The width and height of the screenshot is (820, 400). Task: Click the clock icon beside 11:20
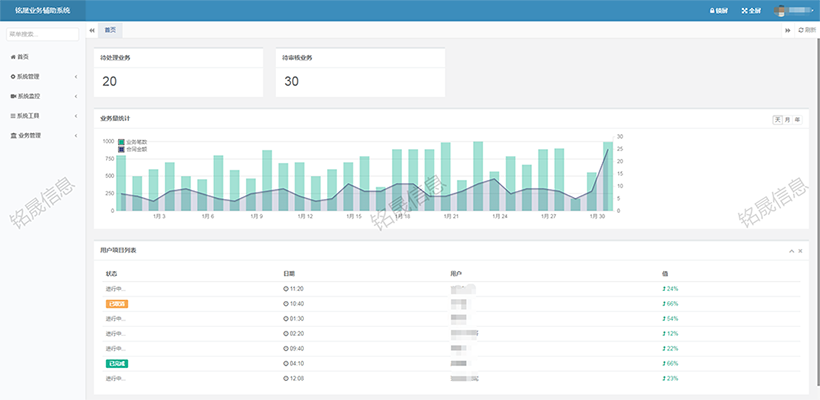286,289
